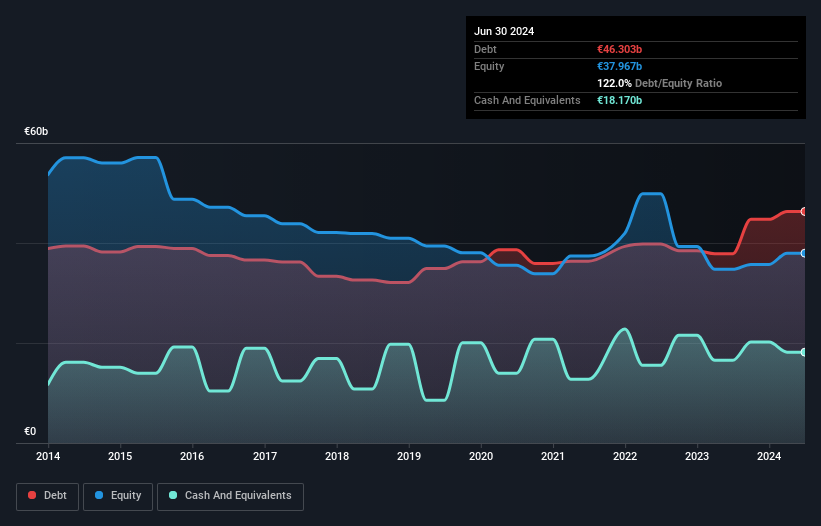Click the blue Equity endpoint marker
This screenshot has width=821, height=526.
804,253
